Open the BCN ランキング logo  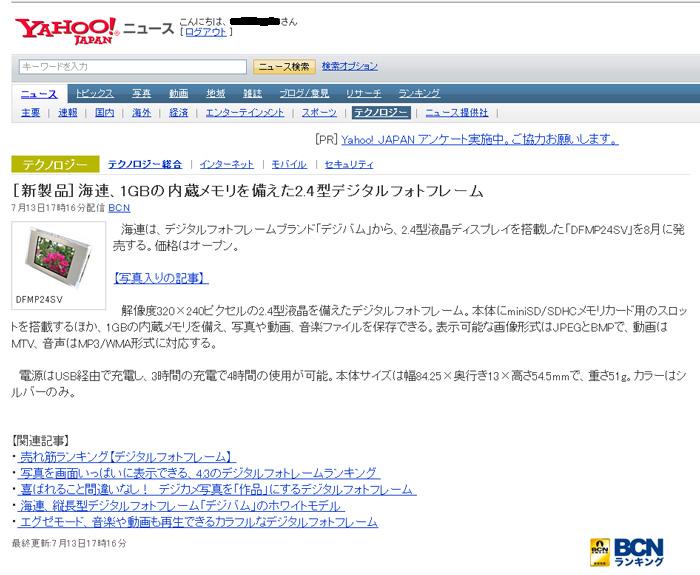(627, 552)
